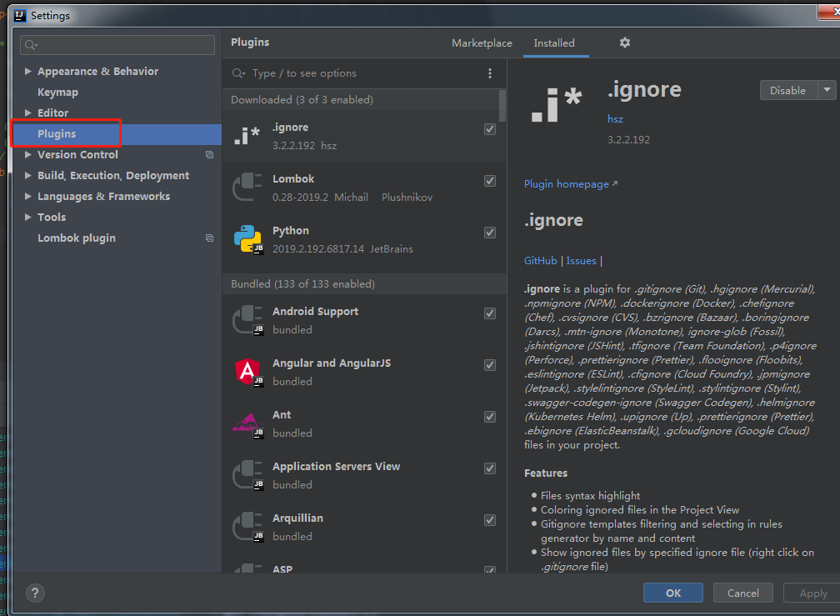Switch to the Marketplace tab
The height and width of the screenshot is (616, 840).
coord(482,43)
